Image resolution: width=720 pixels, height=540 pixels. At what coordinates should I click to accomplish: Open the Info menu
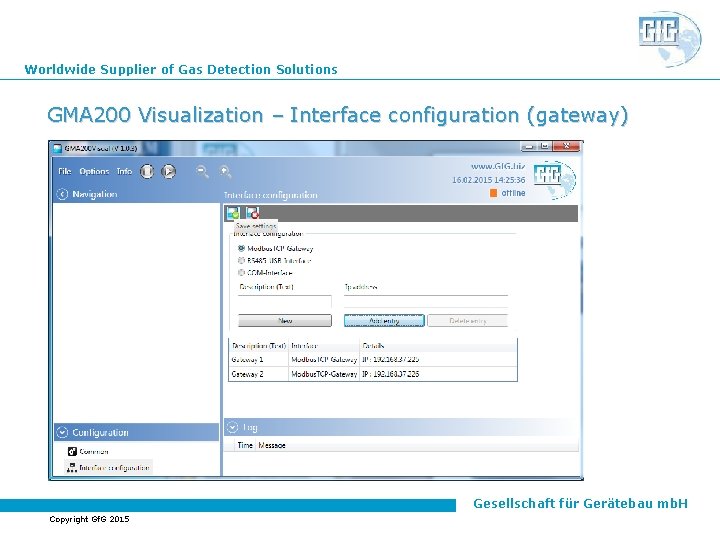(x=124, y=171)
